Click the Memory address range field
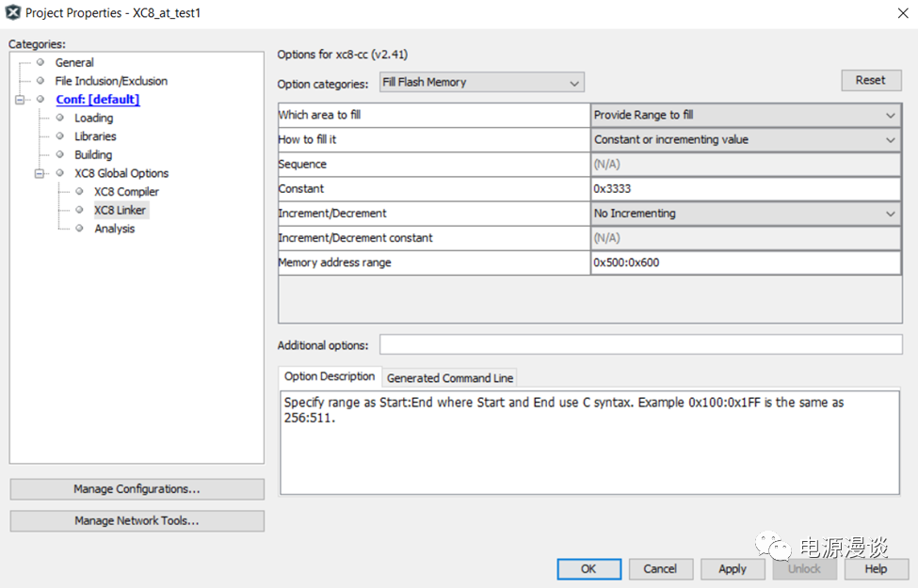The image size is (918, 588). 744,262
